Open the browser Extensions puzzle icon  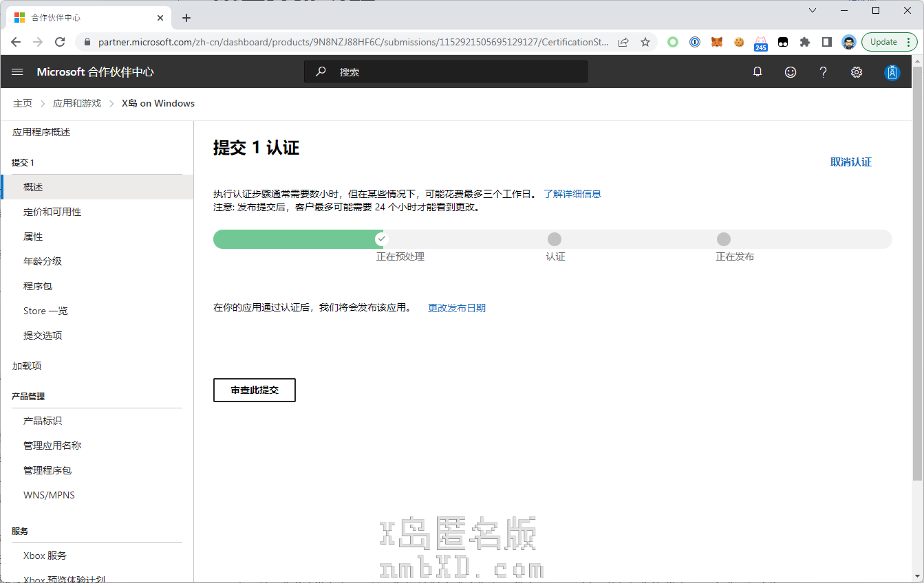(805, 42)
